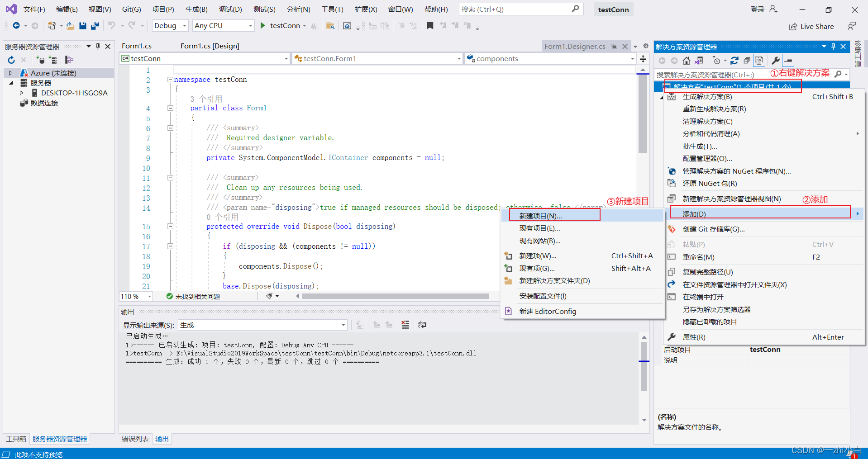Image resolution: width=868 pixels, height=459 pixels.
Task: Collapse the Dispose method code block
Action: click(x=170, y=227)
